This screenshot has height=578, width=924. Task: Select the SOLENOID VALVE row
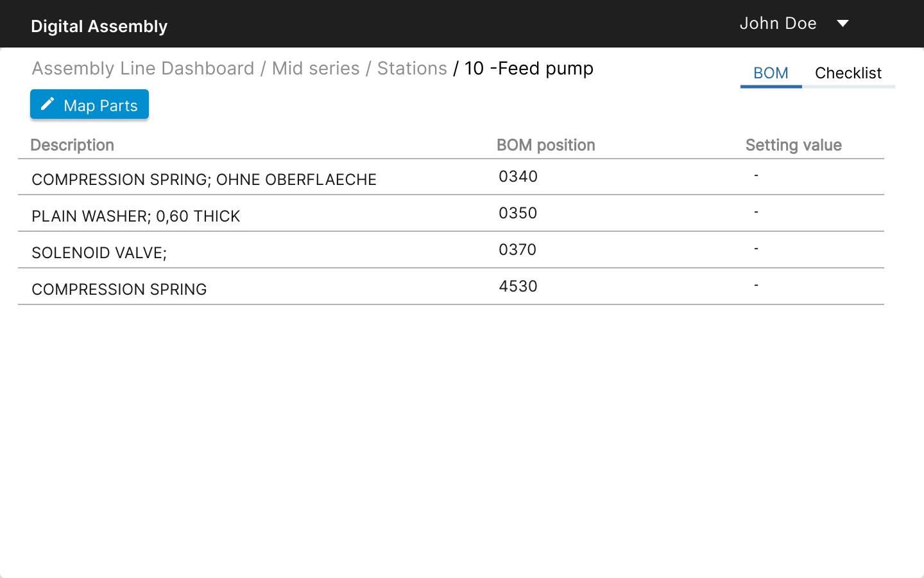99,252
